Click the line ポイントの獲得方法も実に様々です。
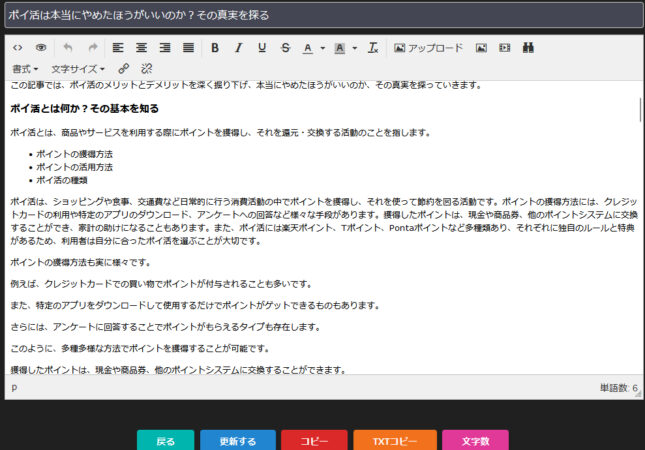 [x=81, y=262]
